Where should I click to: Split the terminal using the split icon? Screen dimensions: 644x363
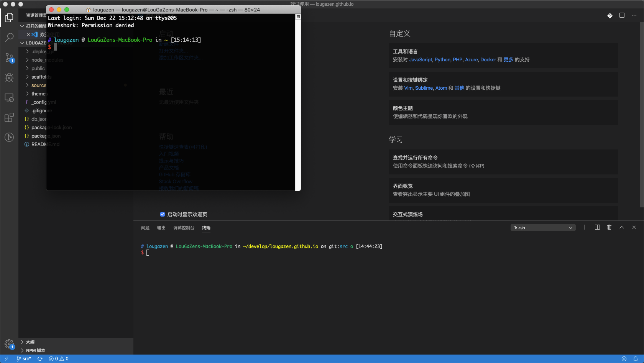point(597,227)
